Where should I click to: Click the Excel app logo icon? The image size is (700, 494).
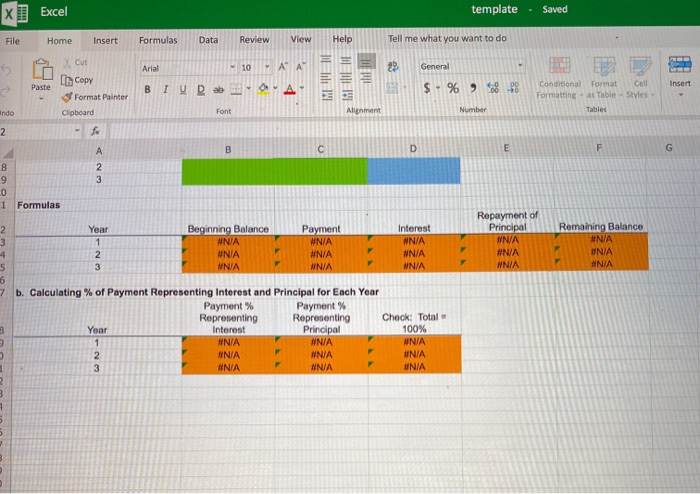click(15, 12)
